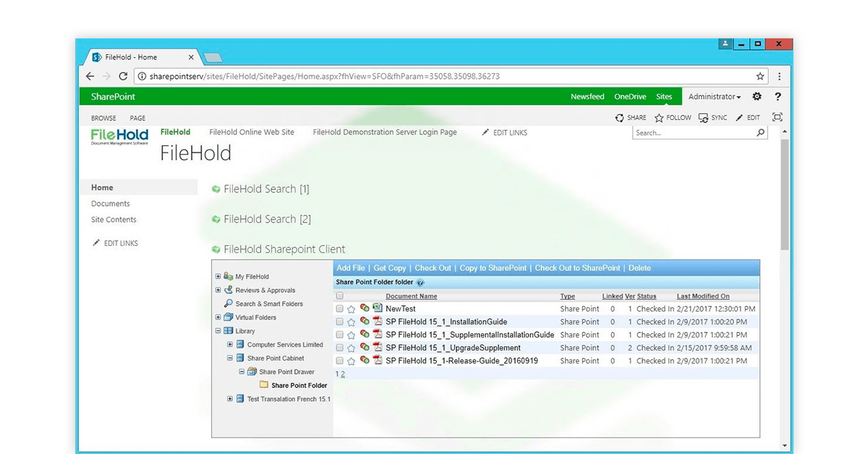Collapse the Share Point Drawer node
868x454 pixels.
point(242,372)
